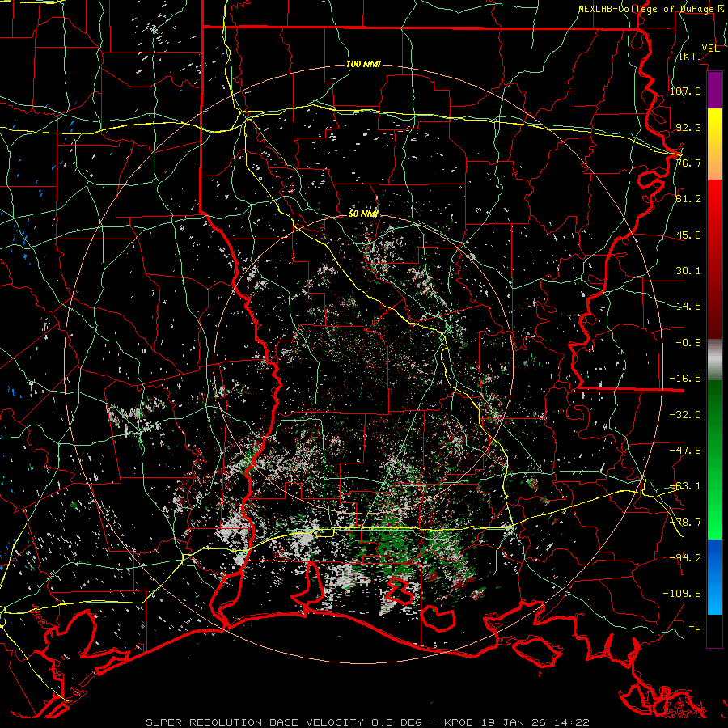Click the -32.0 scale value
Viewport: 728px width, 728px height.
click(x=685, y=415)
